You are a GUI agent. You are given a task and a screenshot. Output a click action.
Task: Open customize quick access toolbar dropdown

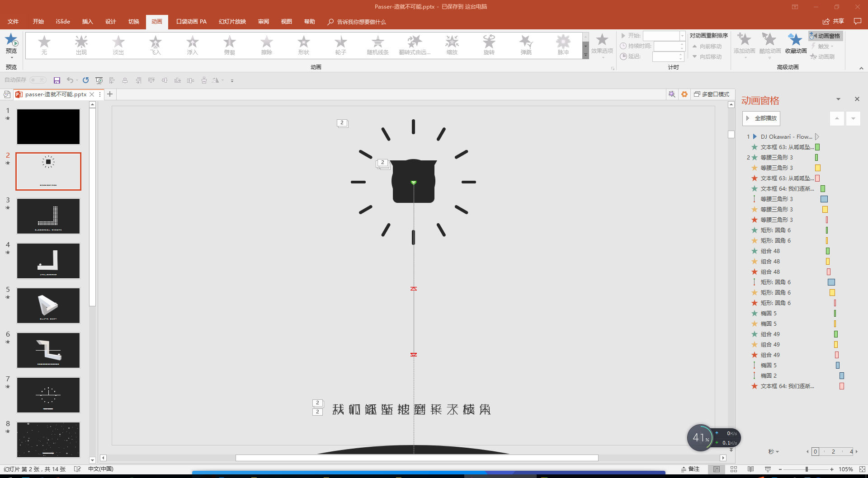232,80
